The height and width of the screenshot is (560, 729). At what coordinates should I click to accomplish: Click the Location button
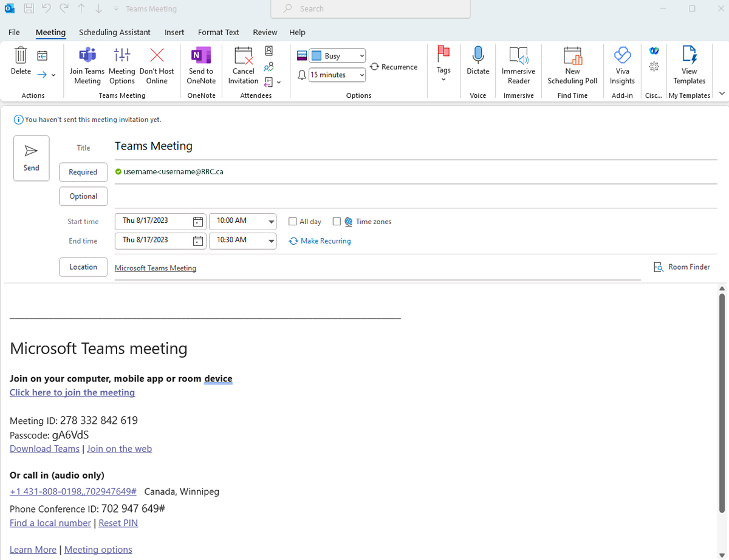83,267
